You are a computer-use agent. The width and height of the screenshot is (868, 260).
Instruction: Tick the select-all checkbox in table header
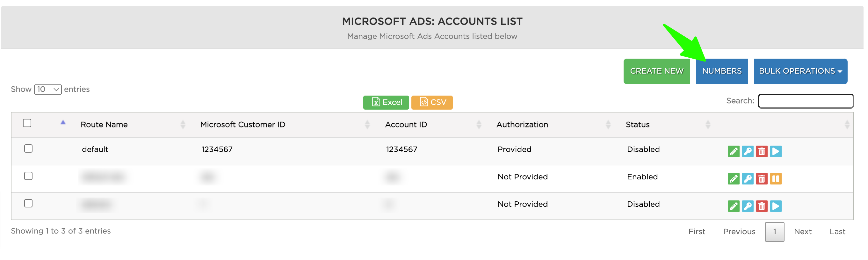click(27, 123)
